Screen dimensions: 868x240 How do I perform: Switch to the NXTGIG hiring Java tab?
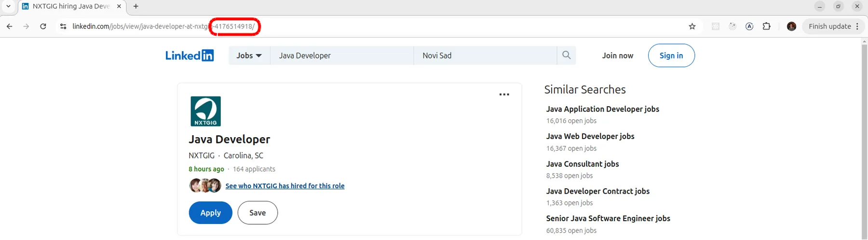coord(71,6)
